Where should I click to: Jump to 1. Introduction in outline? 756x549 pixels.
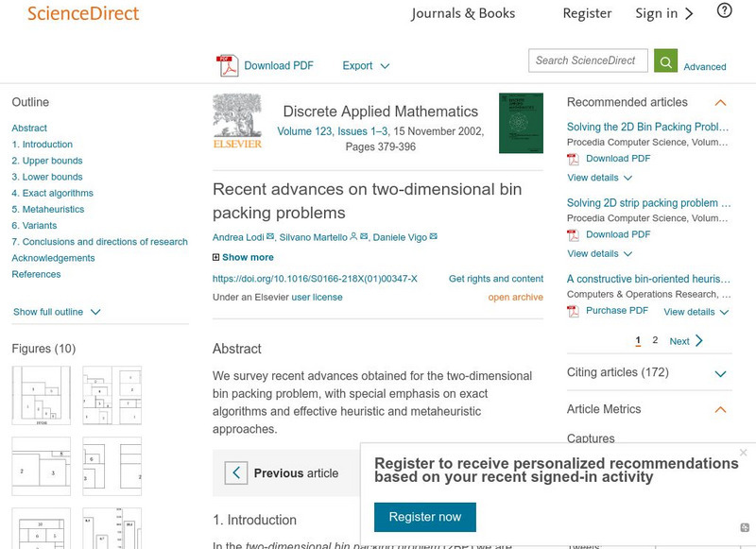pos(42,145)
